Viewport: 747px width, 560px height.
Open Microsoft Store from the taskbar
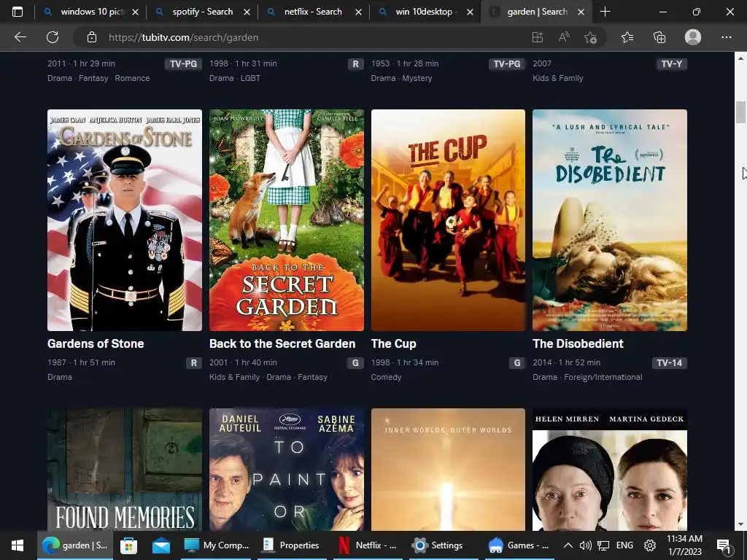tap(128, 545)
